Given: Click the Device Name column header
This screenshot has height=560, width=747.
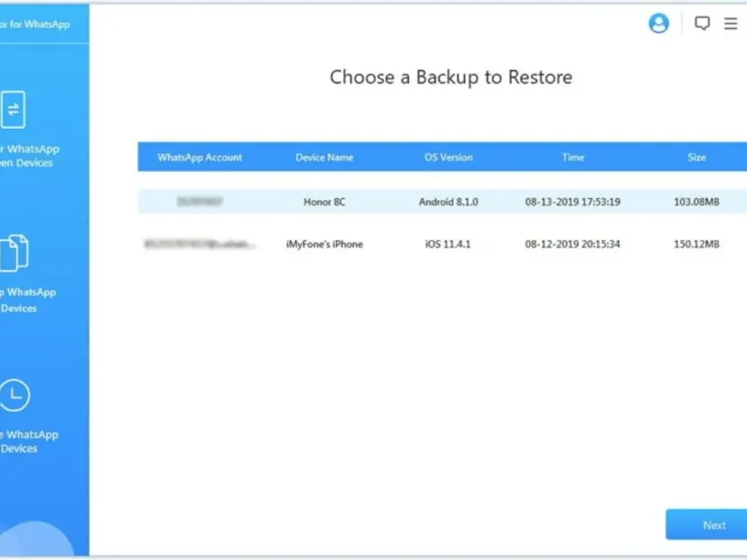Looking at the screenshot, I should [x=324, y=157].
